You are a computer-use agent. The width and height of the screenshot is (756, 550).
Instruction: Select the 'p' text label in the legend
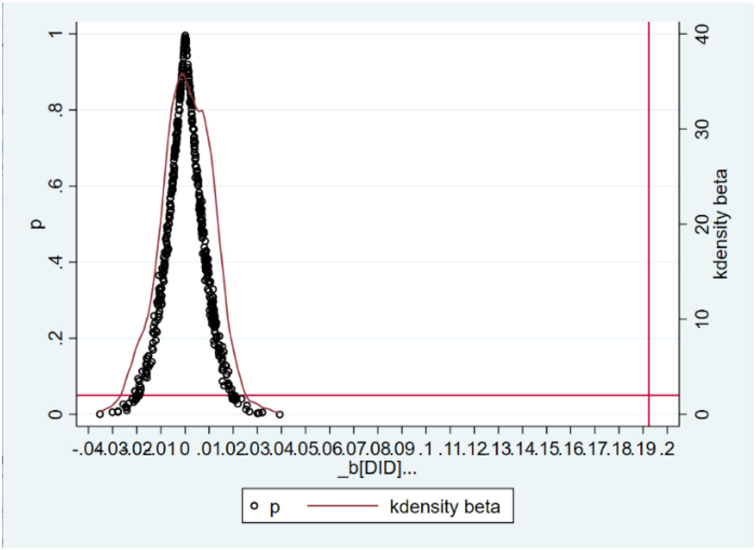click(x=275, y=507)
